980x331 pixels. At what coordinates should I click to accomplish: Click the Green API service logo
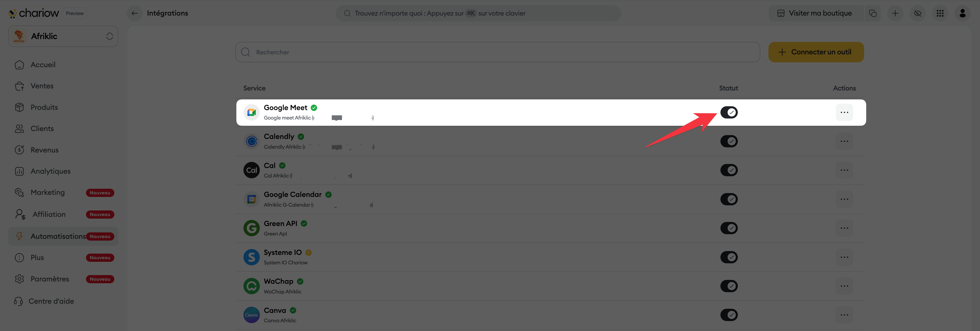coord(251,228)
